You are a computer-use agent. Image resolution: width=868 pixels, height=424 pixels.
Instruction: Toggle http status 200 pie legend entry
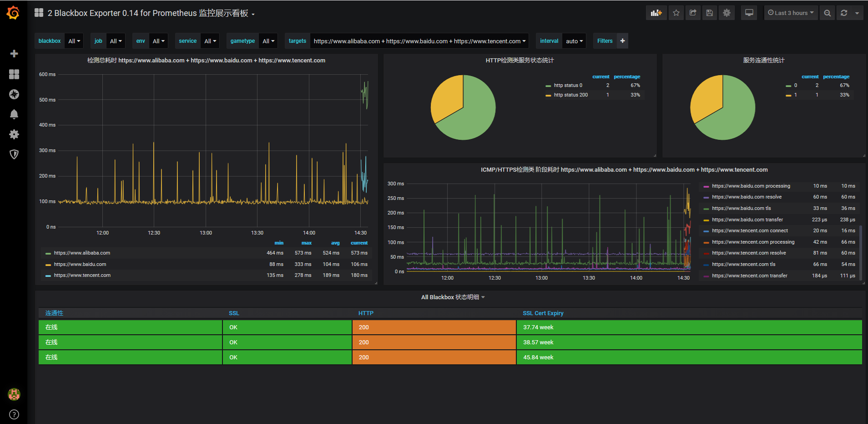click(x=570, y=95)
